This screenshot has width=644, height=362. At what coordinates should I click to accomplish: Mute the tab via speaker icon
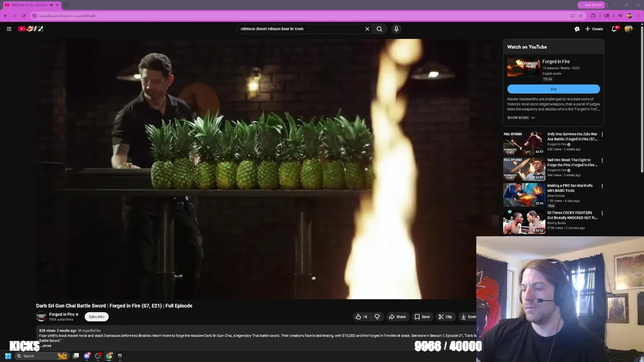click(51, 5)
